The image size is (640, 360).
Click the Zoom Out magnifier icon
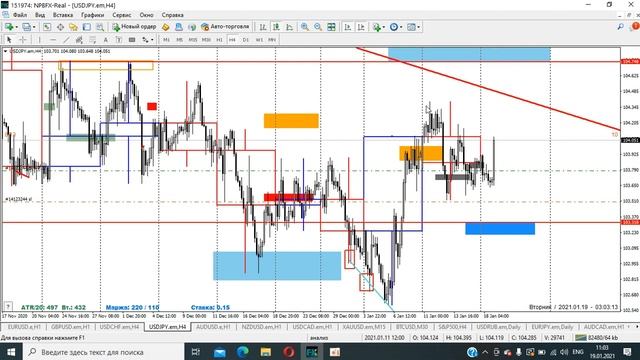(318, 27)
